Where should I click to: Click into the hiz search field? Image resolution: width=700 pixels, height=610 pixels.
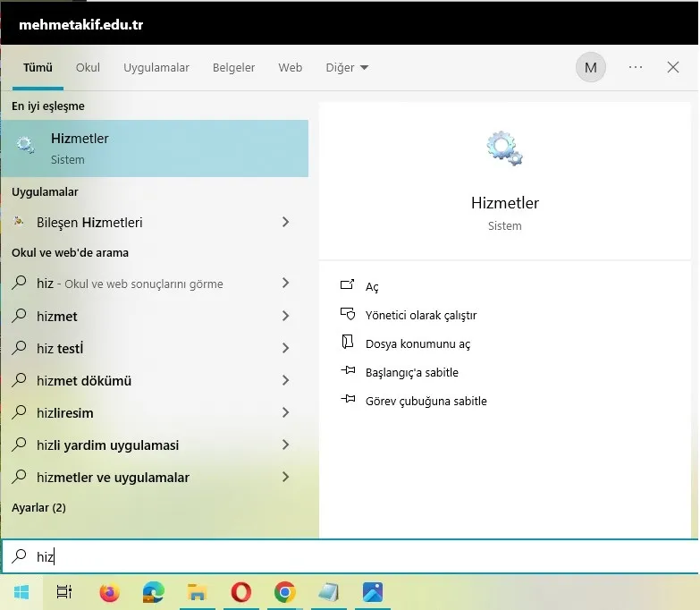click(350, 556)
